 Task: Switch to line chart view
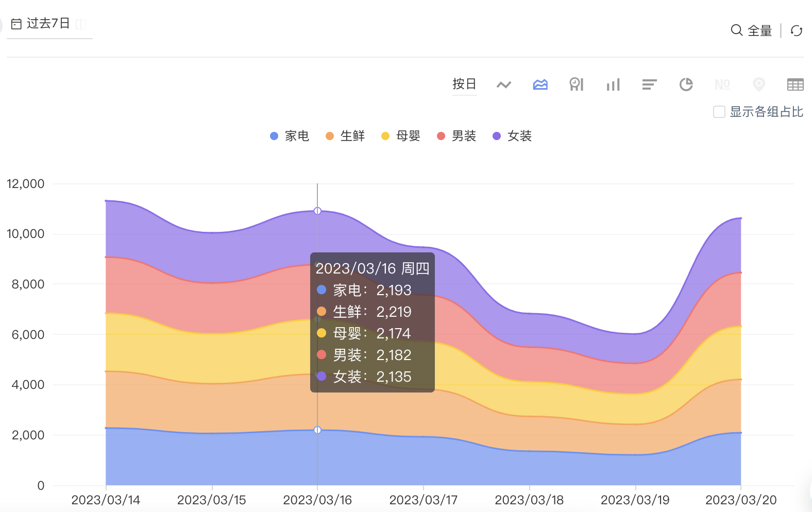pyautogui.click(x=504, y=84)
